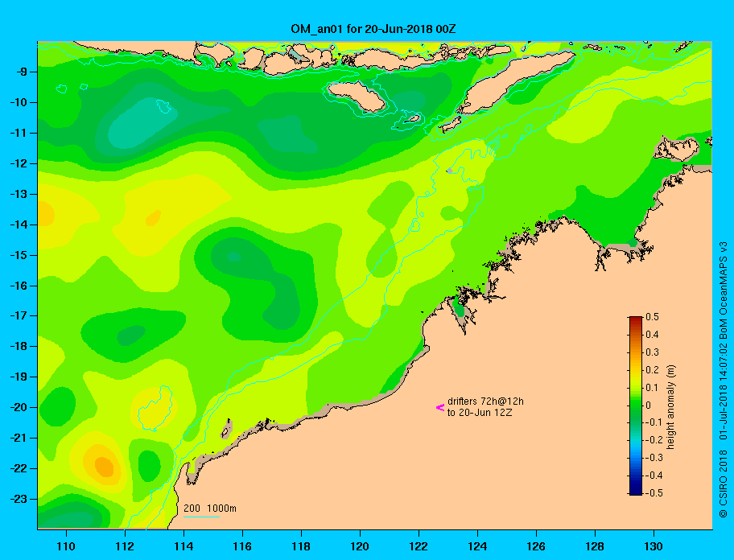
Task: Click the -0.4 colorbar tick label
Action: point(654,476)
